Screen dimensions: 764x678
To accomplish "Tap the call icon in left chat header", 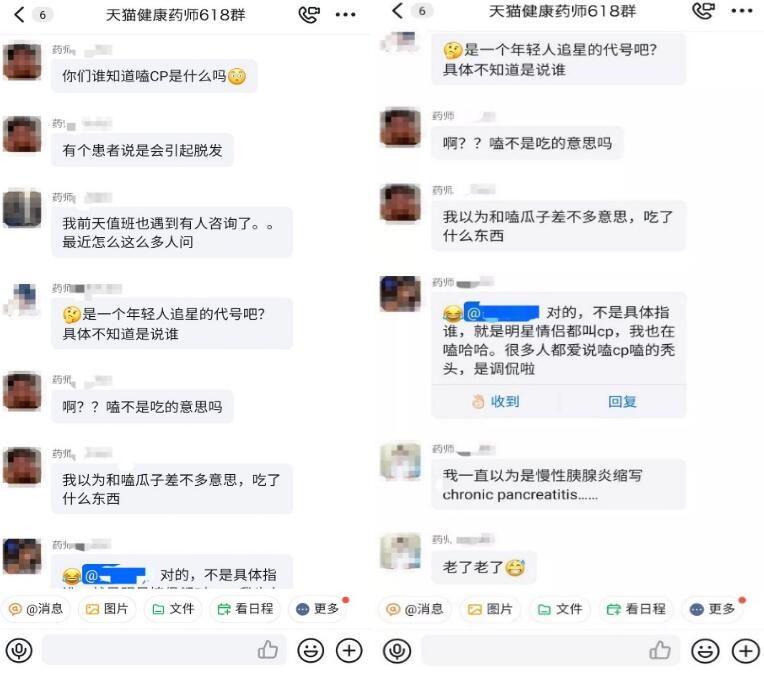I will coord(309,15).
